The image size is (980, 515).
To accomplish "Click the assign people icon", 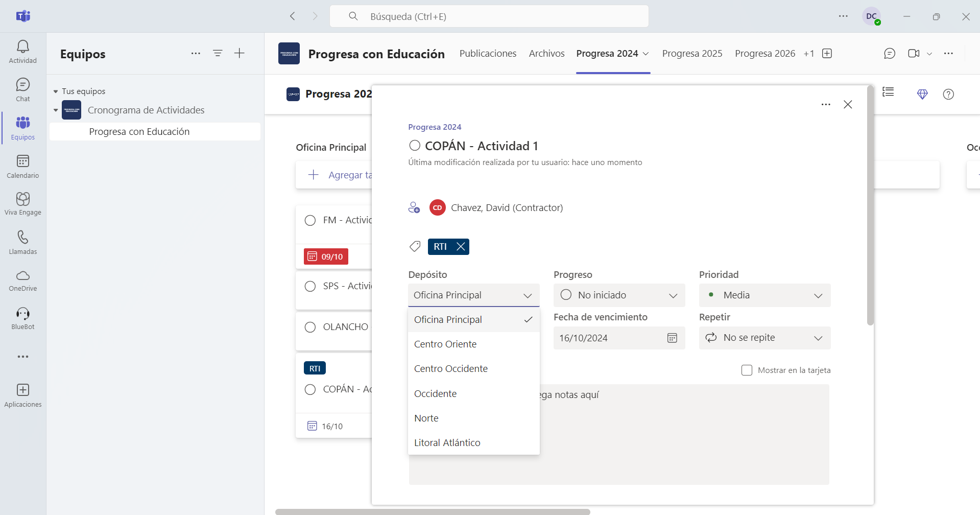I will (x=414, y=207).
